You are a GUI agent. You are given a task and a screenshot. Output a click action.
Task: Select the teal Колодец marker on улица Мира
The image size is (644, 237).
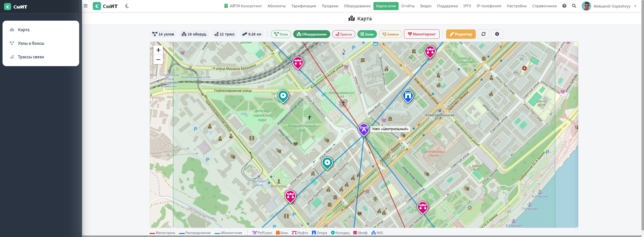327,163
